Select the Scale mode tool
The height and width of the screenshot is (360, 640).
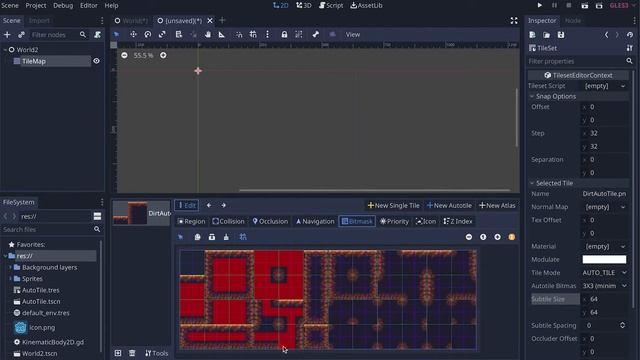coord(162,34)
